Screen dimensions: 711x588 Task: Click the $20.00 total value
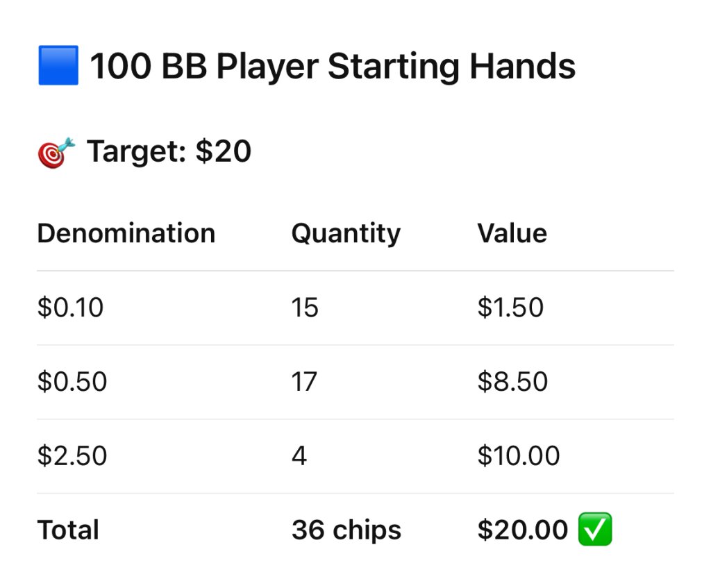pos(522,530)
